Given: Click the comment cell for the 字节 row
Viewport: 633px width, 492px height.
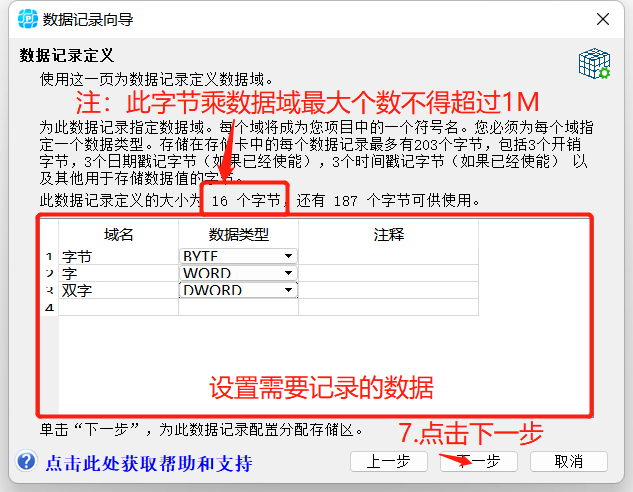Looking at the screenshot, I should coord(388,256).
